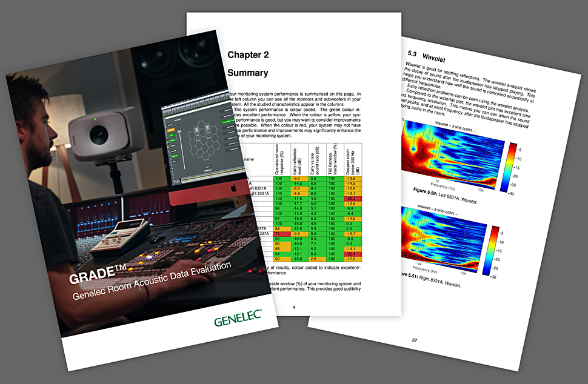The image size is (588, 384).
Task: Click the "-17.6" cell in the table
Action: [299, 199]
